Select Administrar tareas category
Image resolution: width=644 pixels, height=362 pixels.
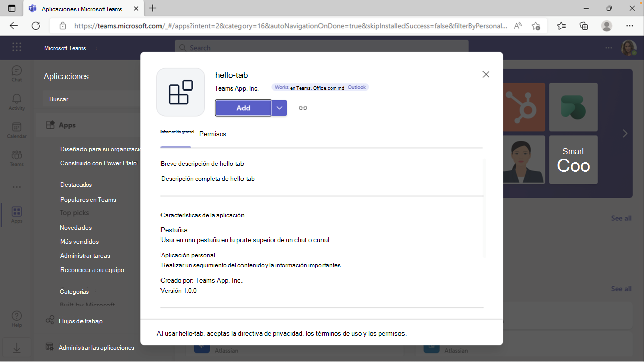click(85, 256)
